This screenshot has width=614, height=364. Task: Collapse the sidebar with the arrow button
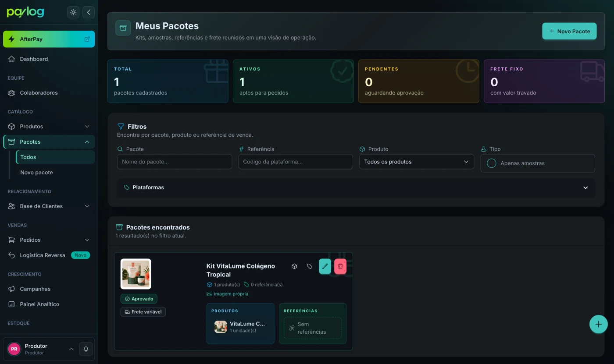[x=89, y=12]
